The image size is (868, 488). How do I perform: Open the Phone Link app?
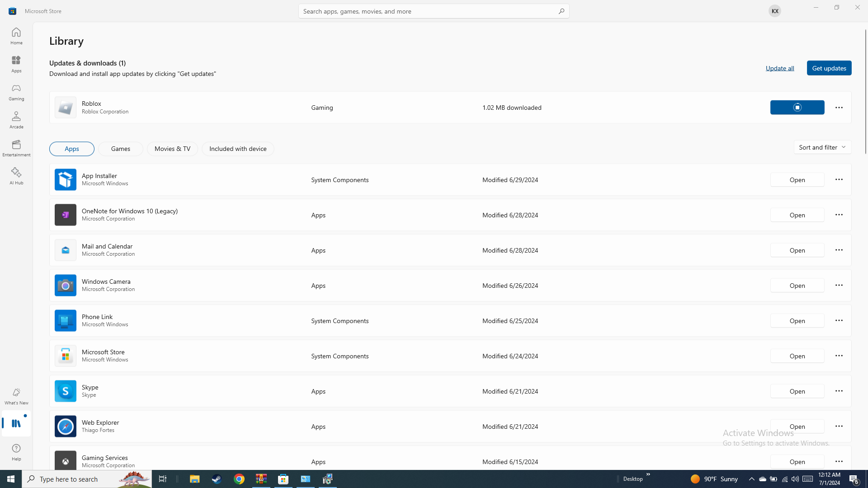tap(797, 320)
